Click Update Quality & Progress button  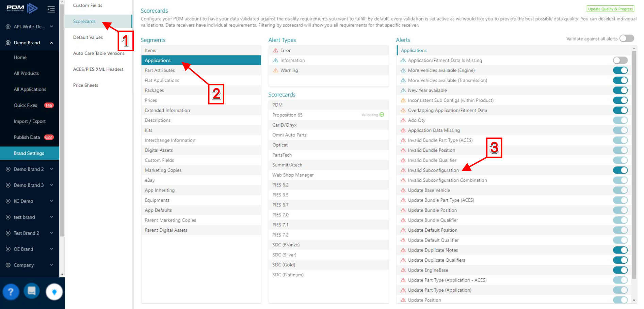(610, 9)
